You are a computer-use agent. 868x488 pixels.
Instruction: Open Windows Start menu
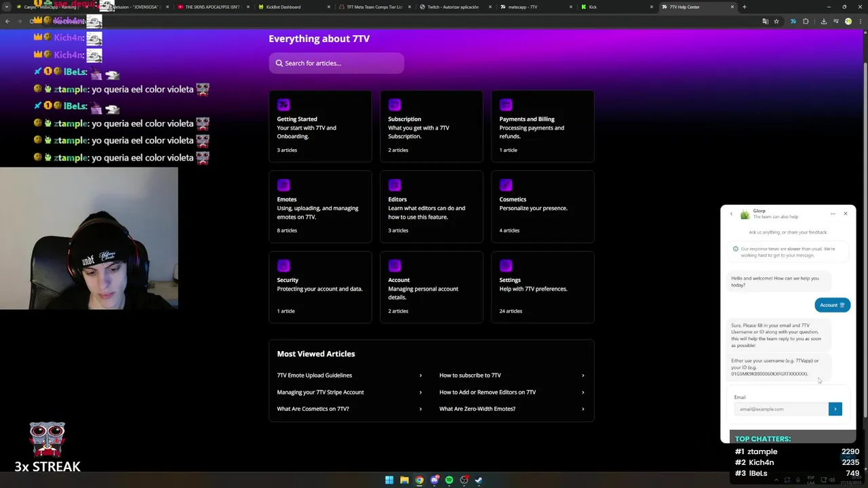(x=389, y=480)
